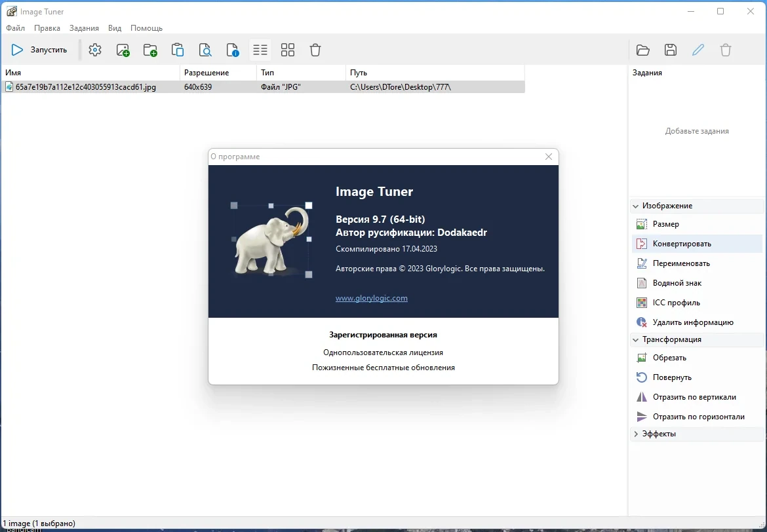
Task: Select file 65a7e19b7a112e12c403055913cacd61.jpg
Action: click(x=86, y=87)
